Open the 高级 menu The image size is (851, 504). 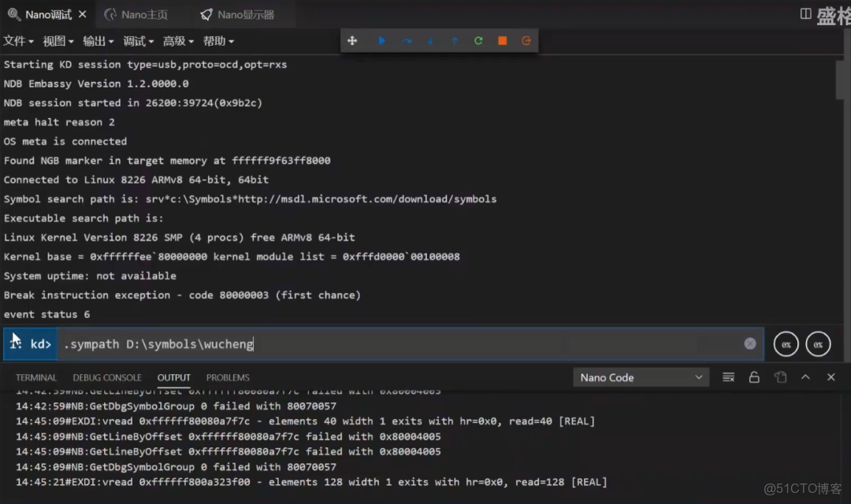pos(178,41)
